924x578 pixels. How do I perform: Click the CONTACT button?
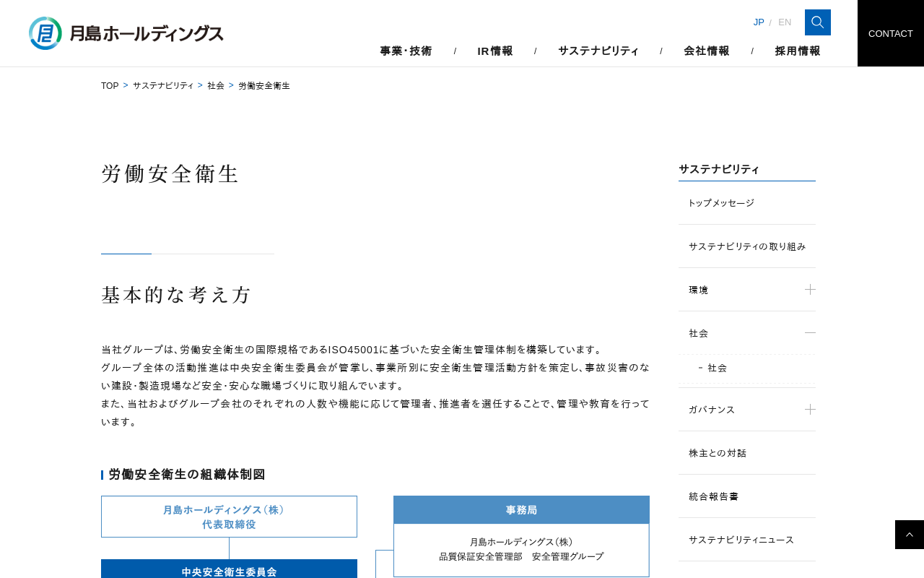point(890,33)
